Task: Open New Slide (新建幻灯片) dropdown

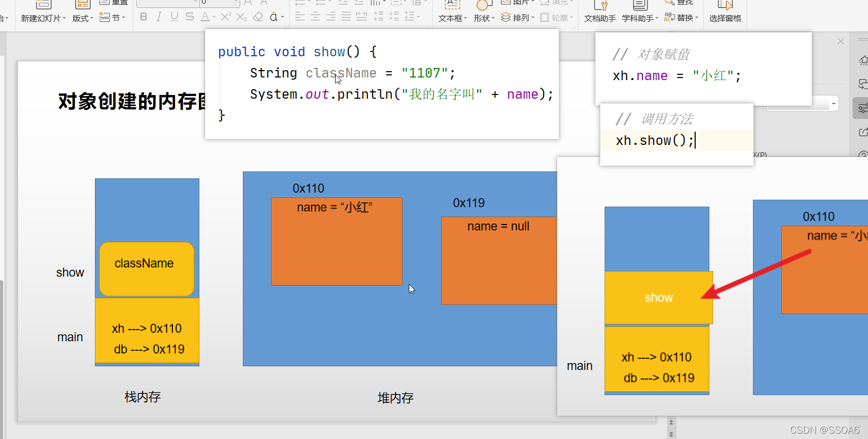Action: tap(43, 18)
